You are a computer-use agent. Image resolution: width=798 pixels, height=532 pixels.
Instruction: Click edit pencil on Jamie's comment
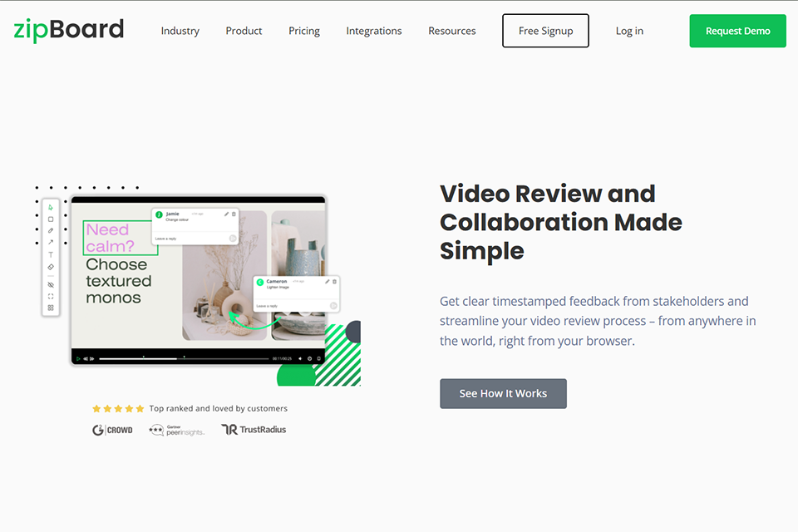tap(226, 214)
